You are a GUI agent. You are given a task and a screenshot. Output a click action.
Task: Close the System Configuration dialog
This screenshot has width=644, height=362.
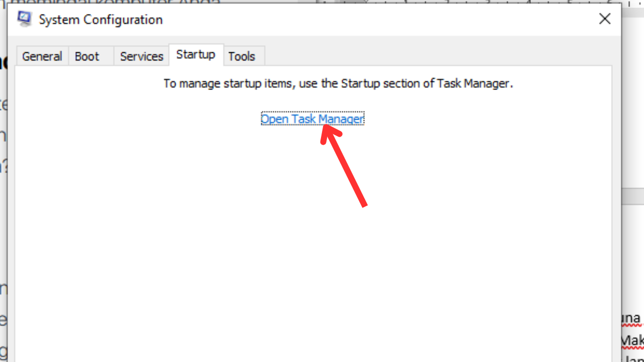click(605, 19)
